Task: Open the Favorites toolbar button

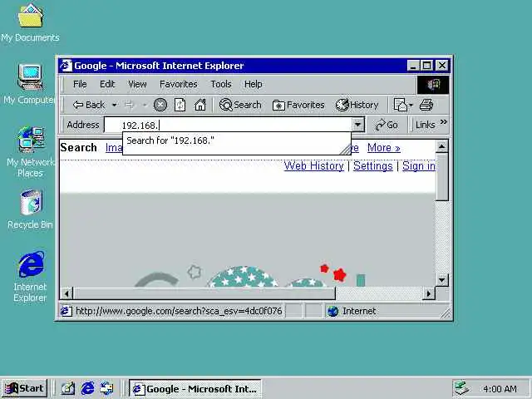Action: 298,105
